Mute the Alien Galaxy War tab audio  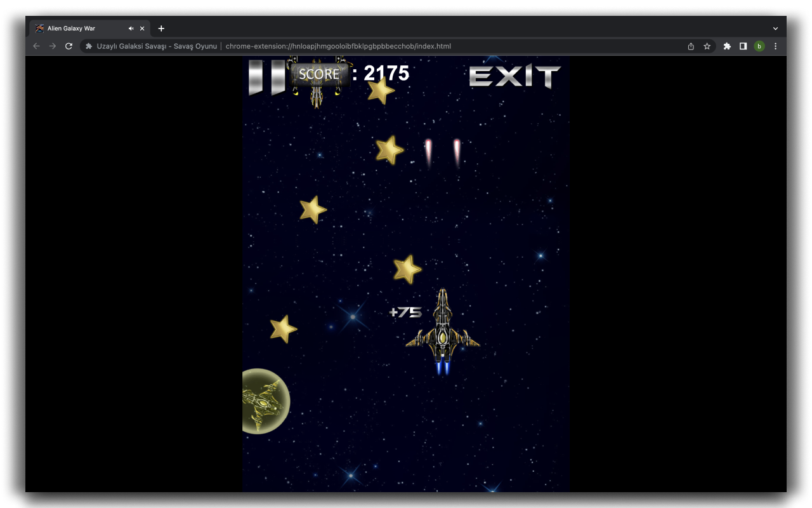coord(131,28)
